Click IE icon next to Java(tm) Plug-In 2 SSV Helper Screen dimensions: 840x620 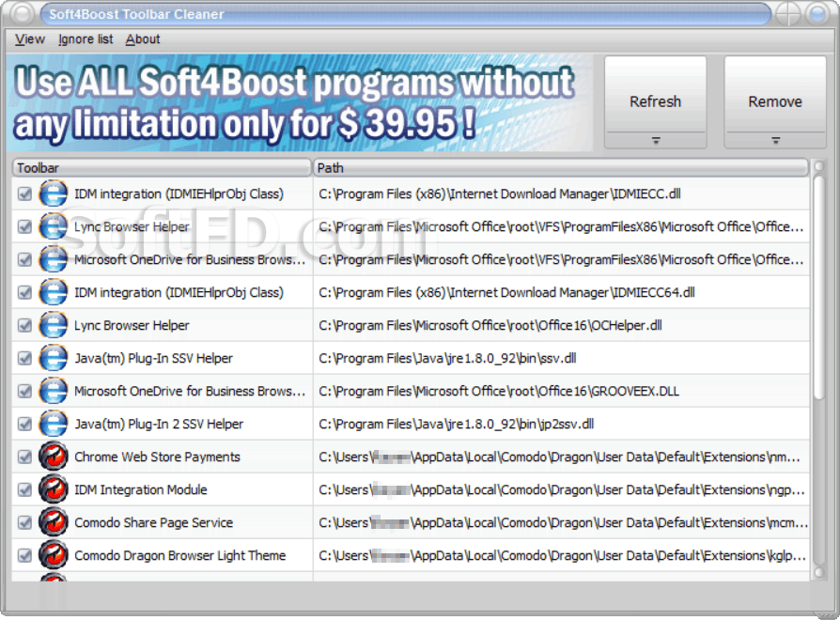pyautogui.click(x=54, y=424)
